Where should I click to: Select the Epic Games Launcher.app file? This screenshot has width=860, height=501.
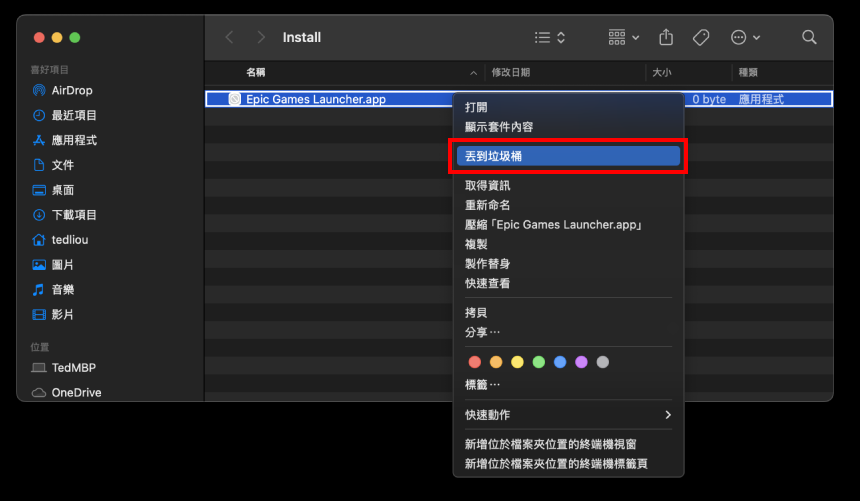pos(315,99)
